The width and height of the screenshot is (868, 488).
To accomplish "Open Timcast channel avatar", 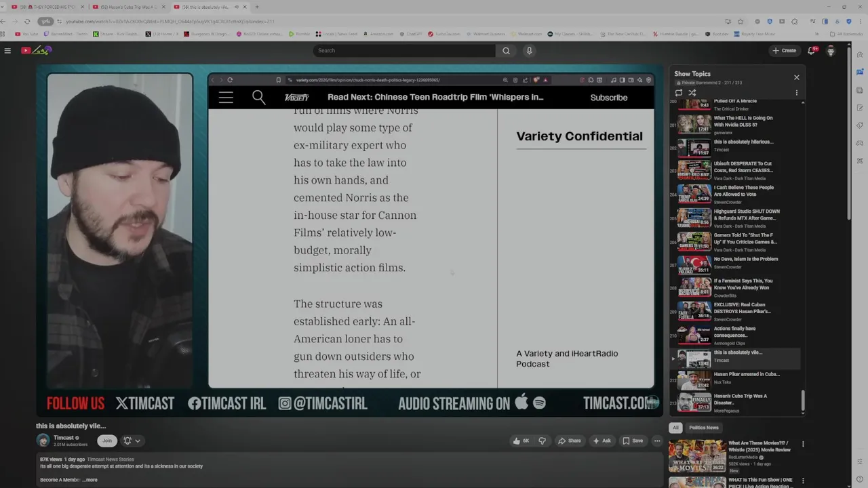I will coord(43,441).
